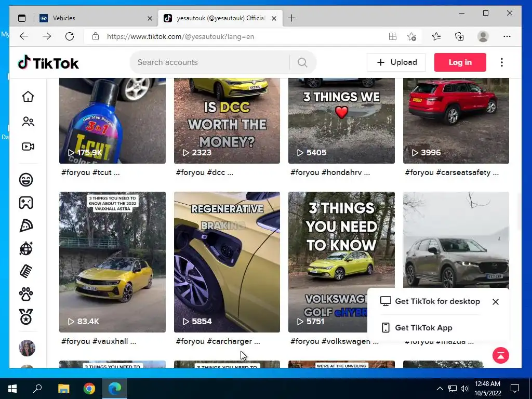532x399 pixels.
Task: Open Windows taskbar search
Action: click(x=37, y=389)
